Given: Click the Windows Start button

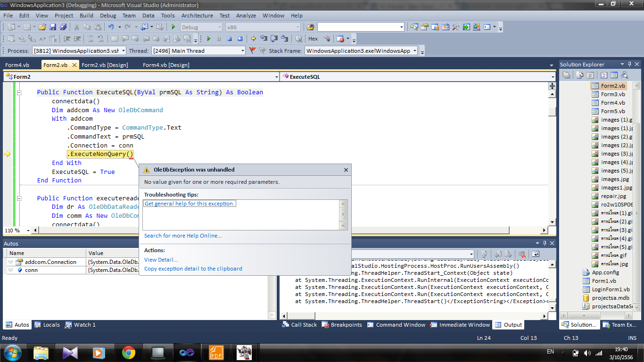Looking at the screenshot, I should coord(12,352).
